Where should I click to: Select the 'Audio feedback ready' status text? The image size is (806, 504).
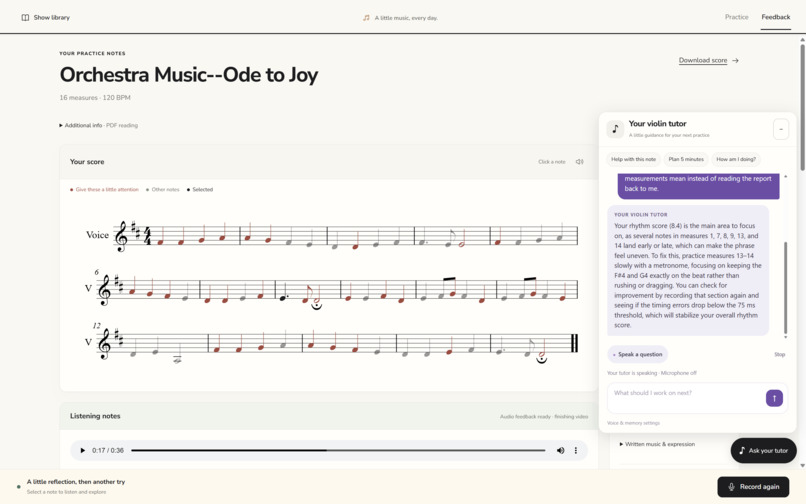(x=525, y=417)
